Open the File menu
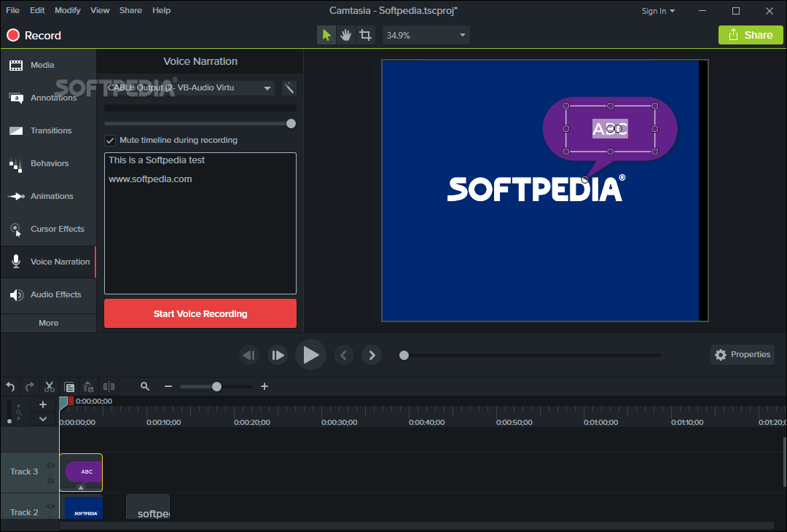The width and height of the screenshot is (787, 532). pos(12,10)
